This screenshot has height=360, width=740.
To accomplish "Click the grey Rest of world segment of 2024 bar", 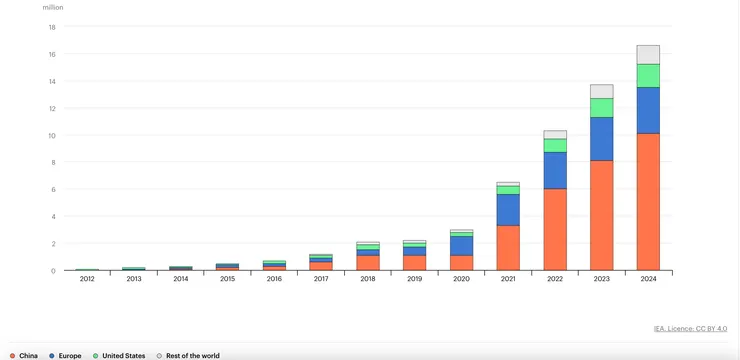I will click(648, 55).
